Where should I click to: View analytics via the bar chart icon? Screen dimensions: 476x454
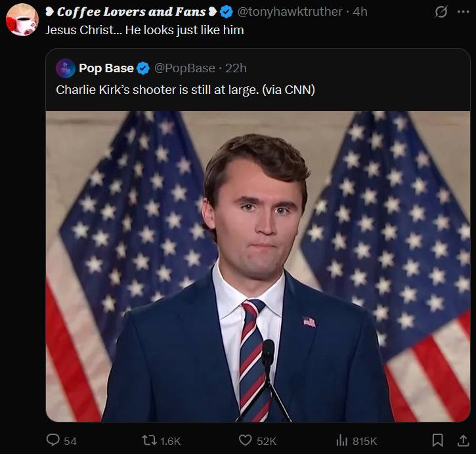pyautogui.click(x=341, y=440)
